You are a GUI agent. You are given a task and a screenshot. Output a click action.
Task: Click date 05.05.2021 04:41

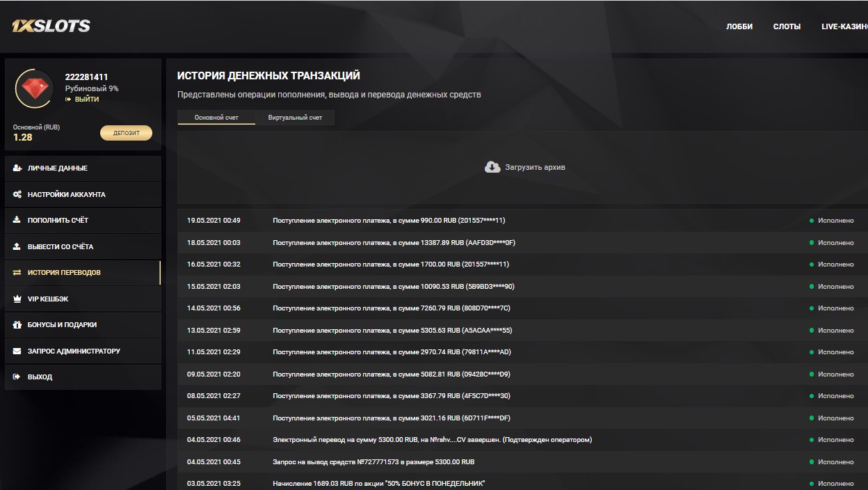pos(214,418)
